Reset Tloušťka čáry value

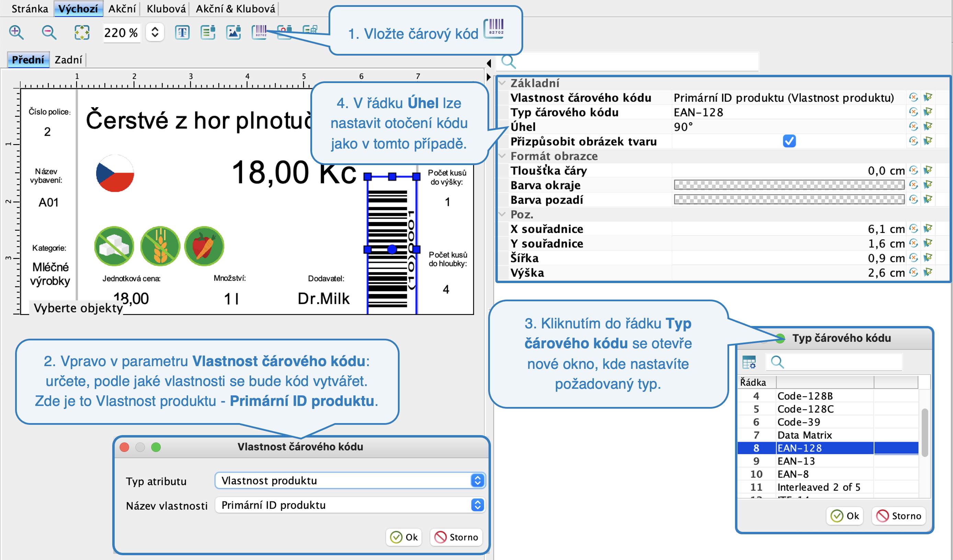click(x=913, y=170)
